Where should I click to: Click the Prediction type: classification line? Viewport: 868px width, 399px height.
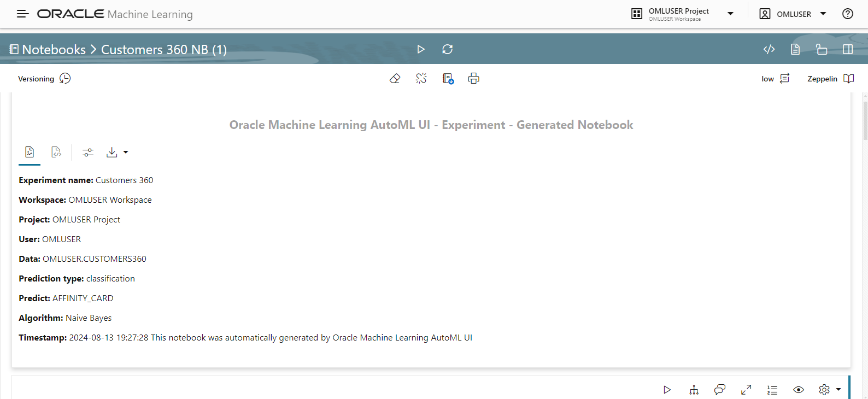pos(77,279)
